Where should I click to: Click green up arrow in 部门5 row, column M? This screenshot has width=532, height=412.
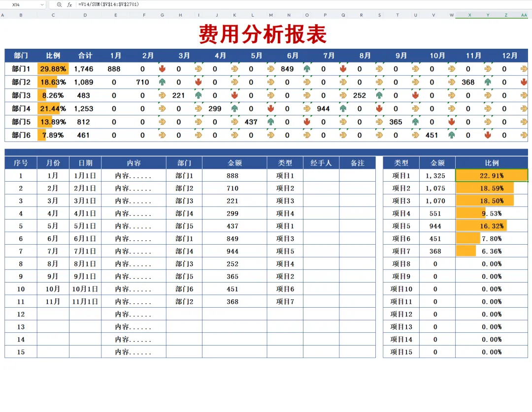coord(271,122)
